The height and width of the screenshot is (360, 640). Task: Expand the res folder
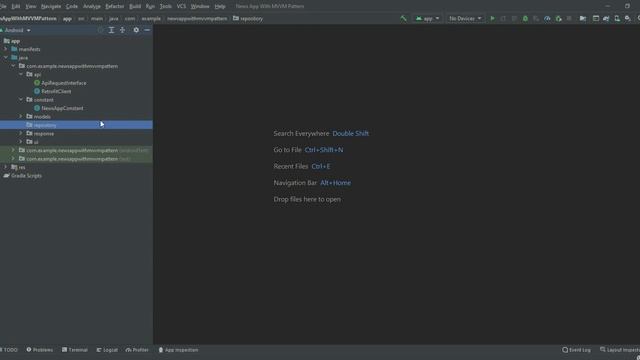pos(6,167)
